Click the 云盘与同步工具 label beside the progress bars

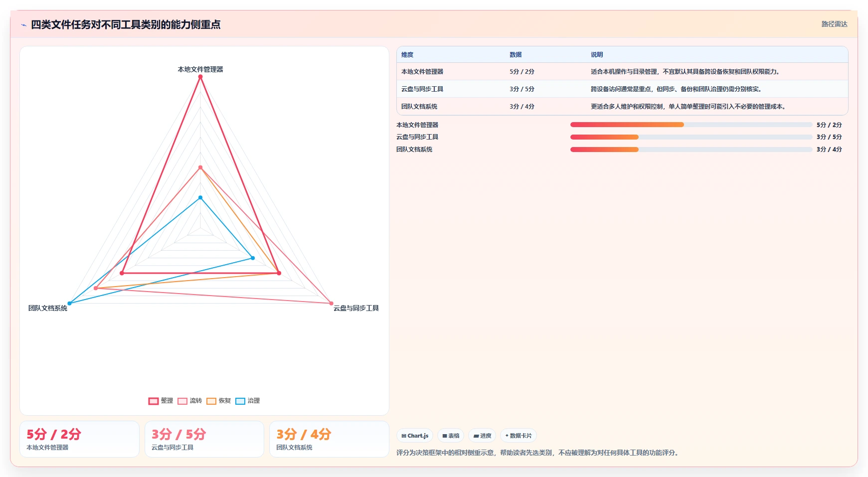(x=417, y=137)
